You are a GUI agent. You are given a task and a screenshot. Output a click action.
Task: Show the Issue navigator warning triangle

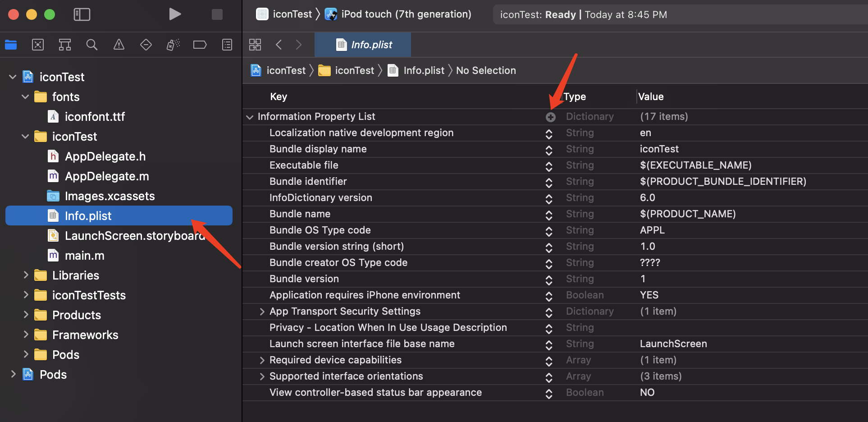[119, 45]
